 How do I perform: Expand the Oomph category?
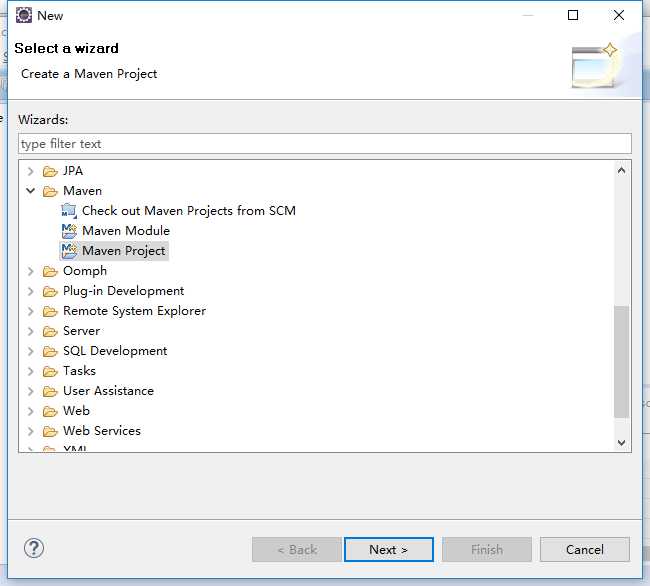coord(30,271)
